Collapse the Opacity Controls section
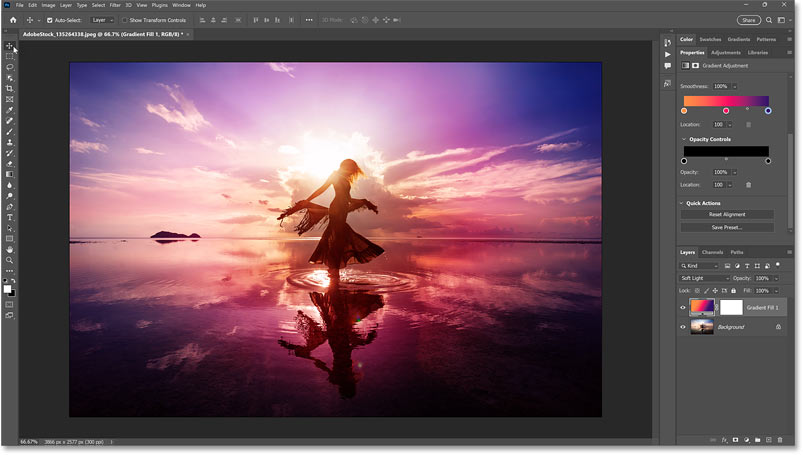Image resolution: width=803 pixels, height=455 pixels. click(x=684, y=139)
